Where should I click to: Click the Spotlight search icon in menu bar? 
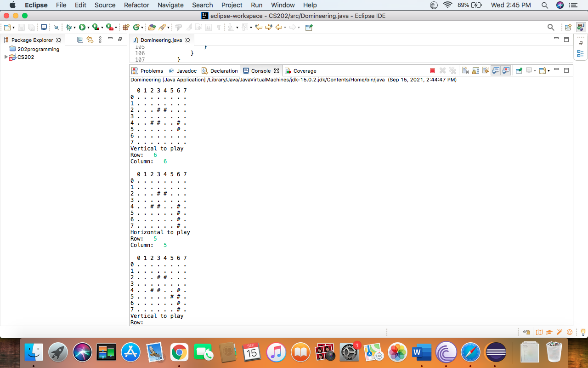(x=545, y=5)
